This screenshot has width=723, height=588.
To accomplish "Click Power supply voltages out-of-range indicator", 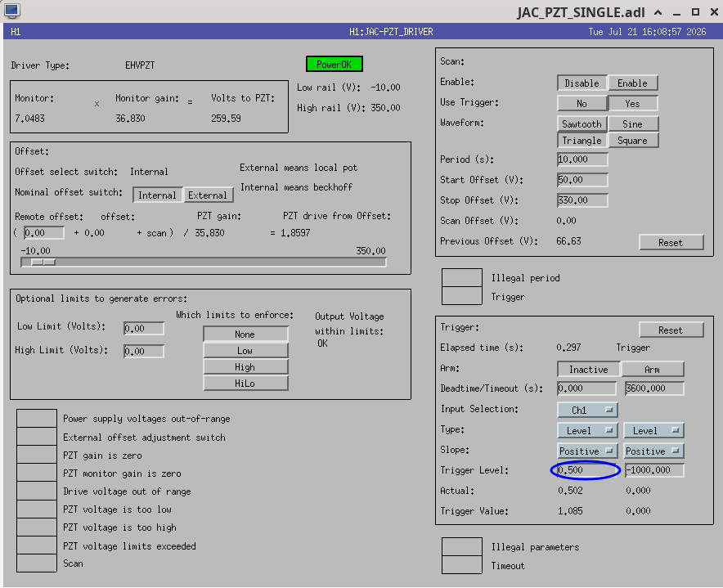I will (x=37, y=418).
